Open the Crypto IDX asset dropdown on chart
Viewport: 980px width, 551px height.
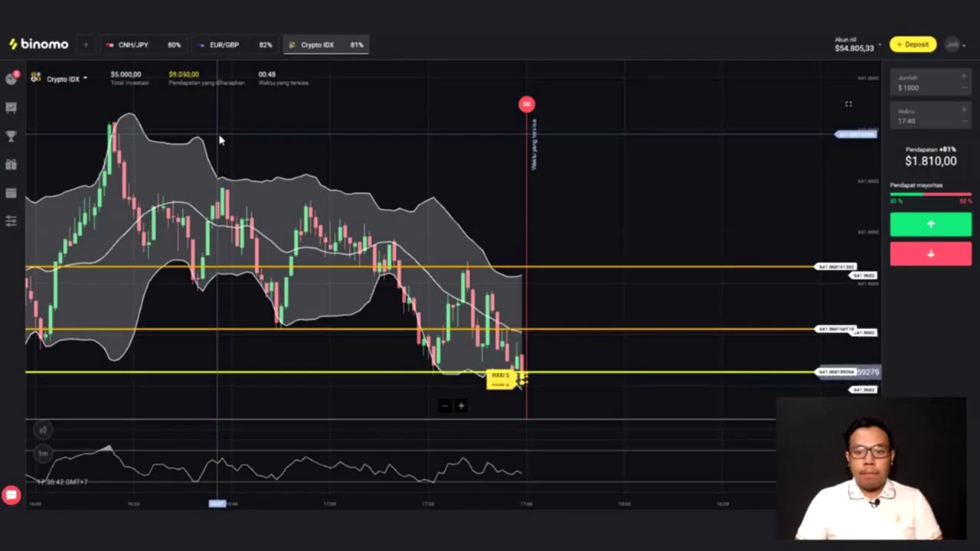pyautogui.click(x=59, y=78)
